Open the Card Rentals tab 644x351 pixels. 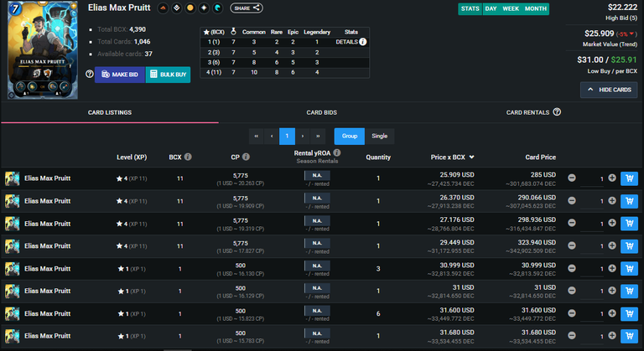click(x=527, y=112)
